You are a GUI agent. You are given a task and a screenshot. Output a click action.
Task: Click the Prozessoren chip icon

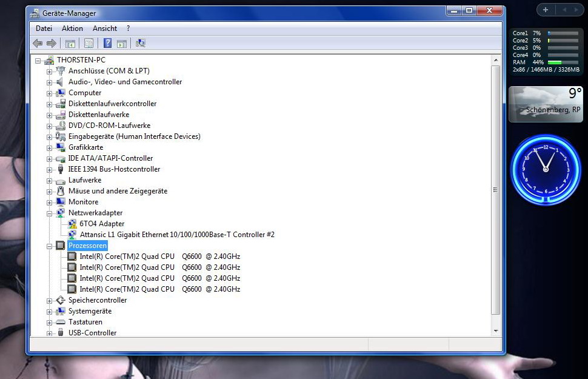[x=61, y=246]
